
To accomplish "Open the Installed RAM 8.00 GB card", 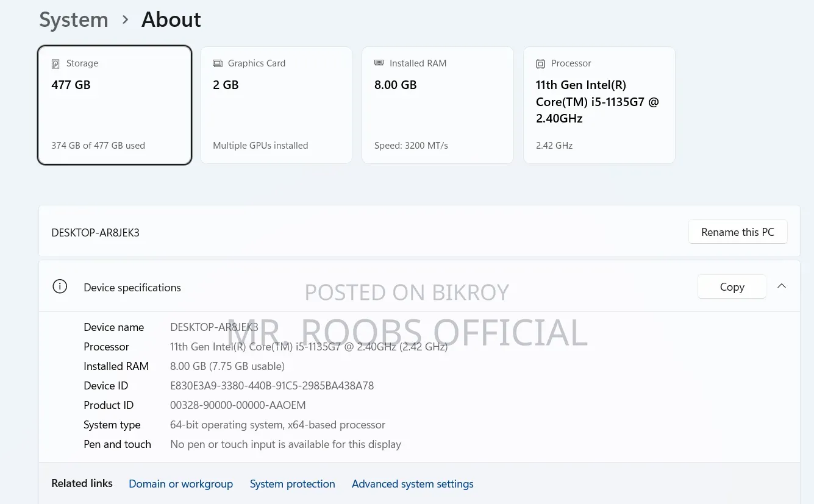I will (438, 105).
